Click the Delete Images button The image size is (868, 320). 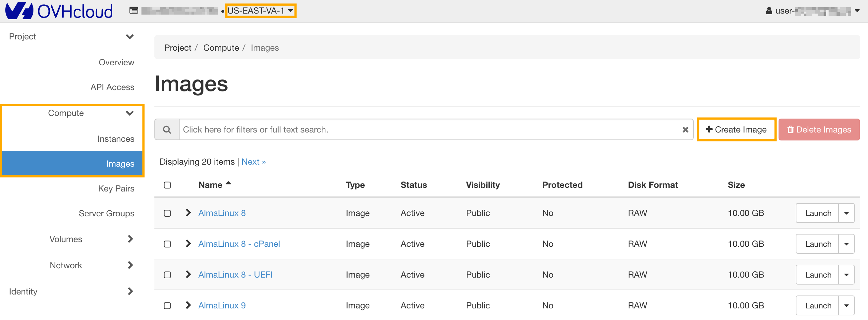point(819,130)
